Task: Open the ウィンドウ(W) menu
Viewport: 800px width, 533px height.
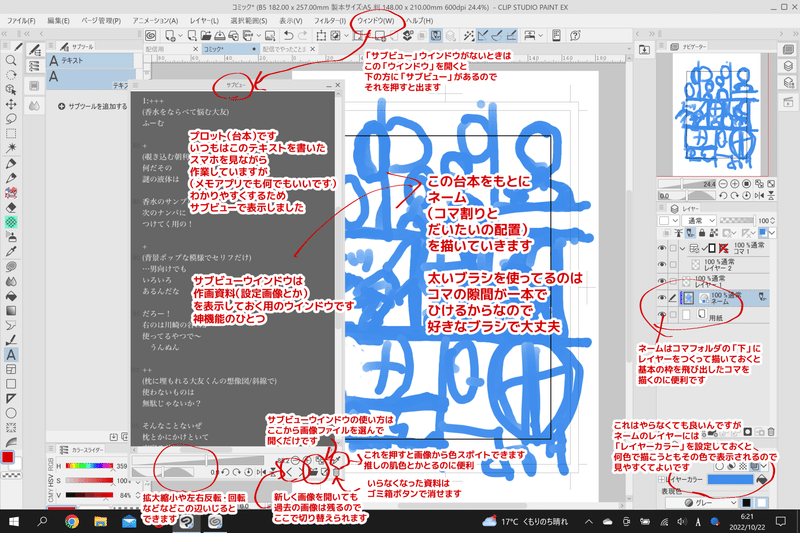Action: click(x=376, y=20)
